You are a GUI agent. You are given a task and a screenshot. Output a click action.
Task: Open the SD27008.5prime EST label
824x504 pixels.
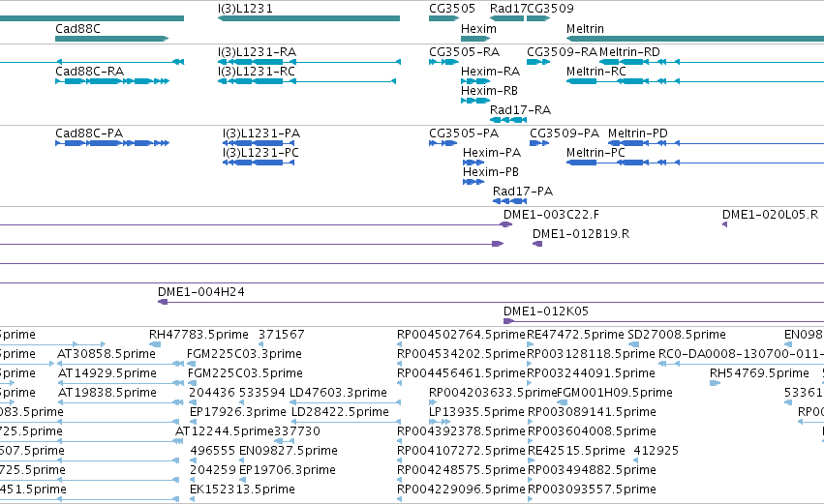click(x=677, y=335)
